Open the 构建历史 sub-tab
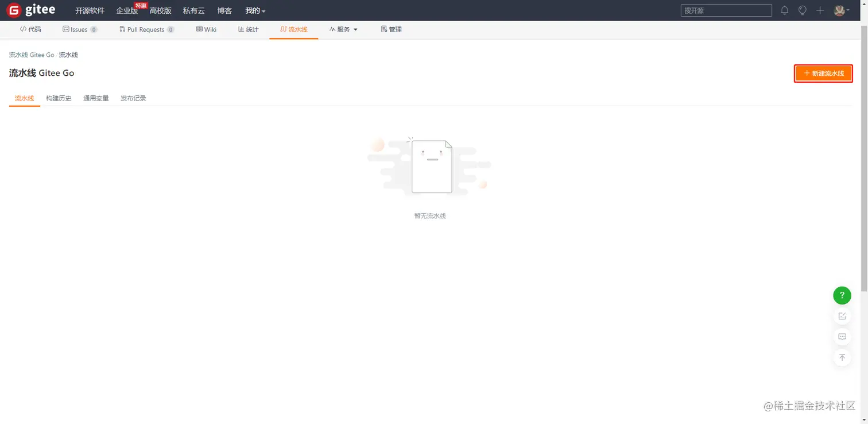868x424 pixels. [x=59, y=98]
